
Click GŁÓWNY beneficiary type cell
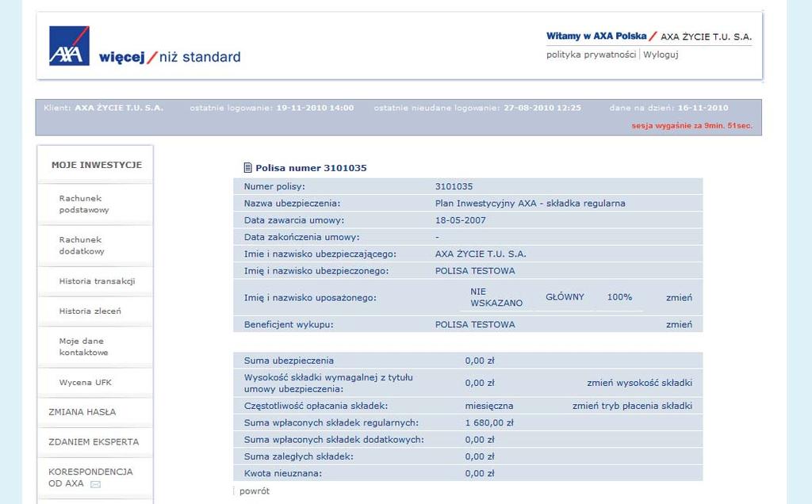coord(565,297)
